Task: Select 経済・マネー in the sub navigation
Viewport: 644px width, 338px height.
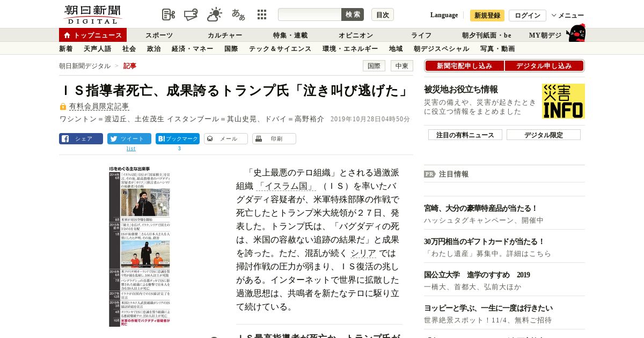Action: tap(192, 49)
